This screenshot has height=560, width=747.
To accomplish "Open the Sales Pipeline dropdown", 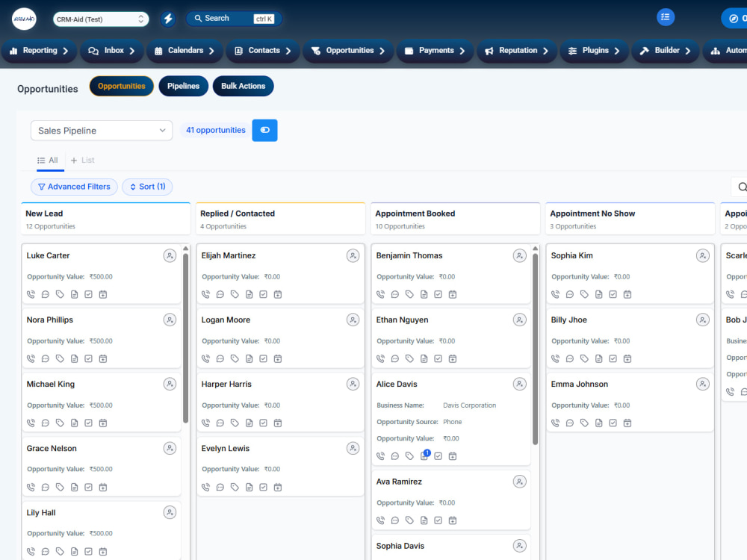I will [x=102, y=131].
